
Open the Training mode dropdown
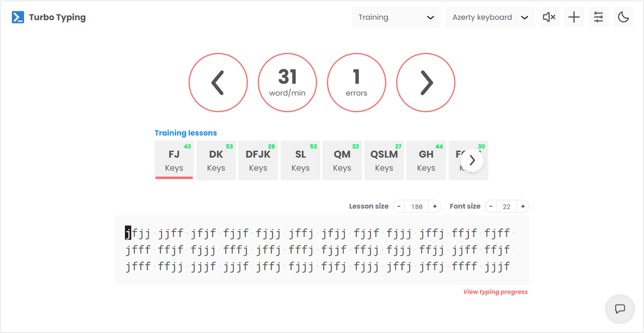click(396, 17)
